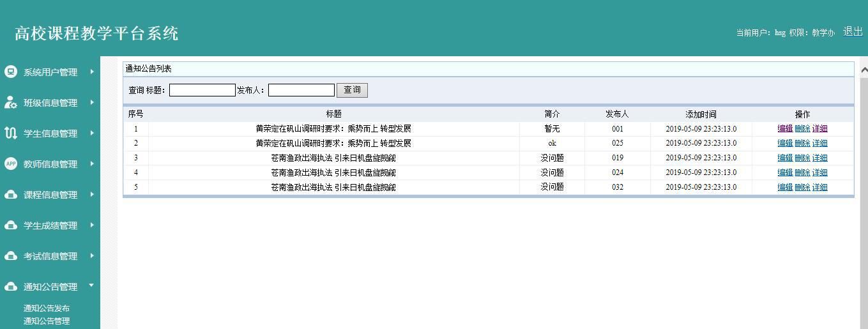Click 编辑 for row 2
This screenshot has height=329, width=868.
[785, 143]
